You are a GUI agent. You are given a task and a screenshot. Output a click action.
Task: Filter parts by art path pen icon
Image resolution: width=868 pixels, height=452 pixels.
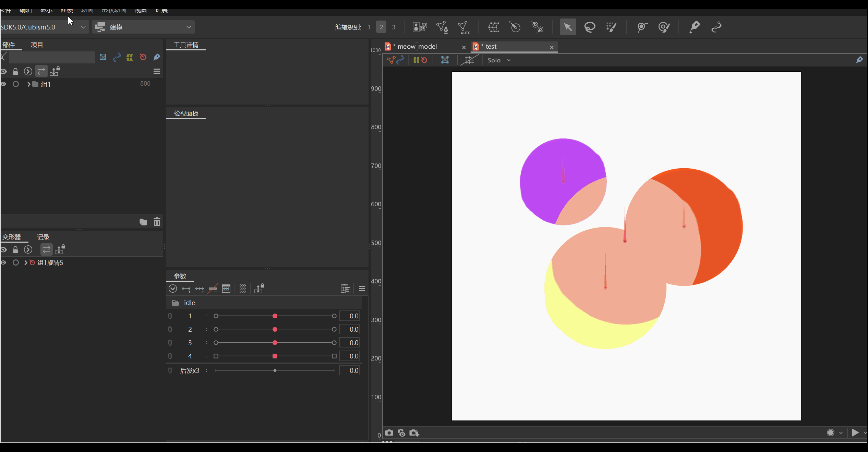[157, 57]
